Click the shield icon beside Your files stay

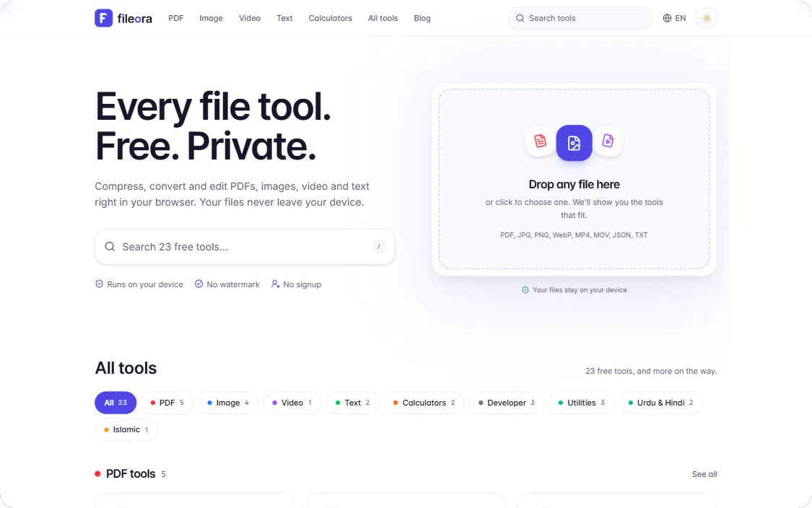(x=525, y=290)
